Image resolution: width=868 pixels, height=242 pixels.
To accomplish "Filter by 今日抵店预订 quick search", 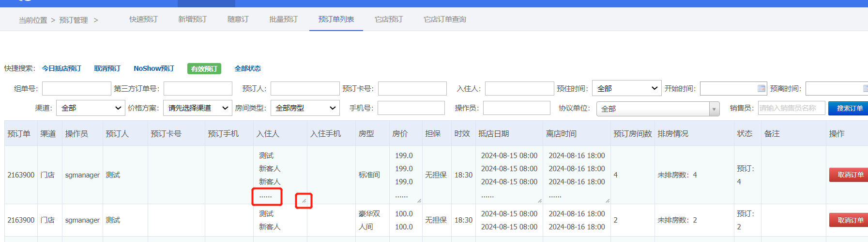I will (61, 68).
